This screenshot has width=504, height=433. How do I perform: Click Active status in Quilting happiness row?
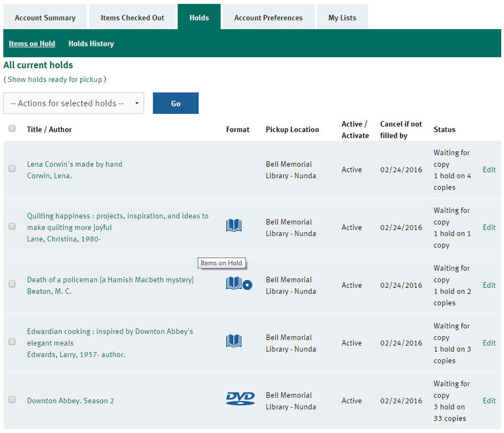point(352,227)
